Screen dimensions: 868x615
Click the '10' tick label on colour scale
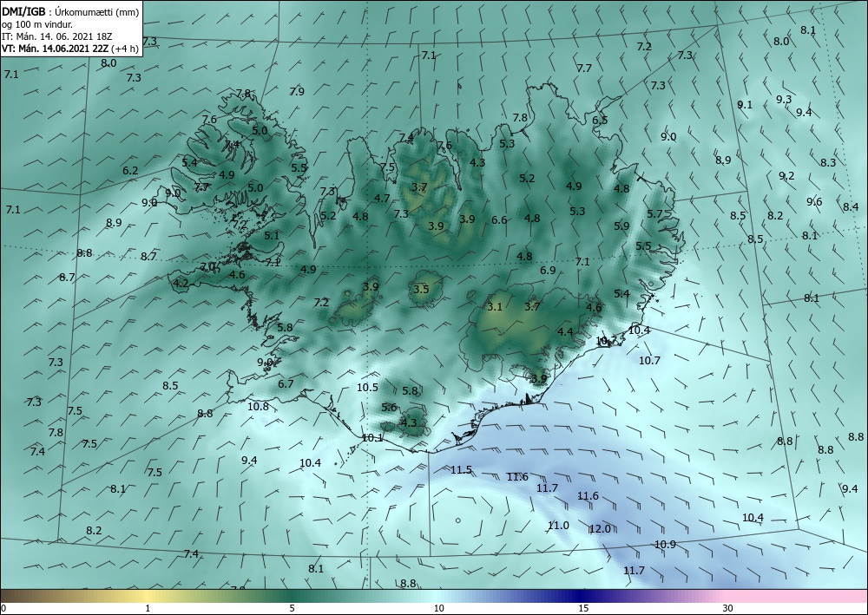[x=438, y=609]
